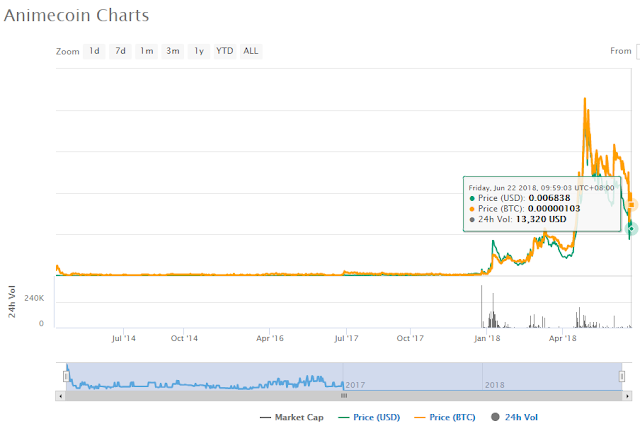Click the left navigator range handle

tap(66, 376)
